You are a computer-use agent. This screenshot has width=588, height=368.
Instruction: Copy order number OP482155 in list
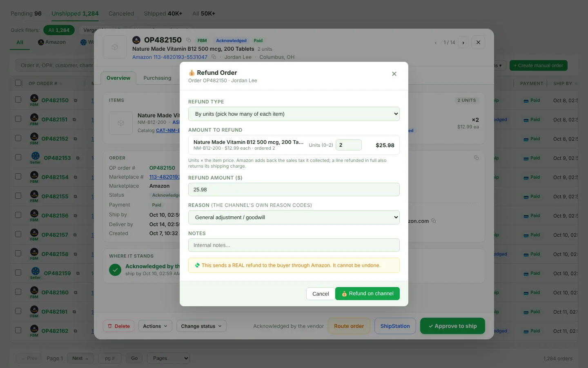click(75, 197)
